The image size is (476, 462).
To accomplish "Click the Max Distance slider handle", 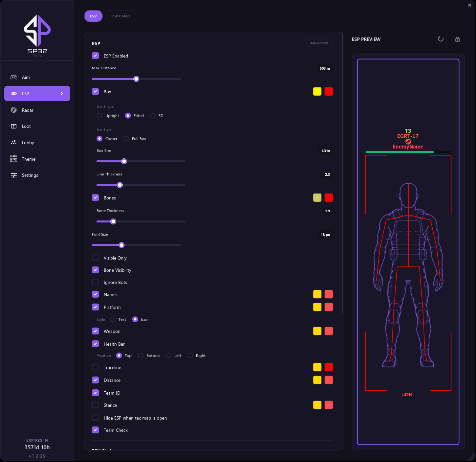I will (136, 79).
